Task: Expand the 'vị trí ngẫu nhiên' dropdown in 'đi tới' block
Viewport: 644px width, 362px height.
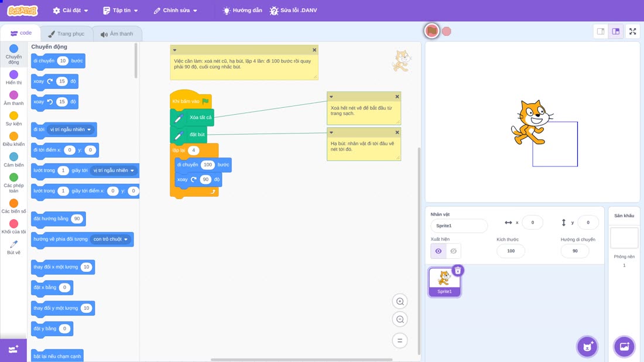Action: 70,129
